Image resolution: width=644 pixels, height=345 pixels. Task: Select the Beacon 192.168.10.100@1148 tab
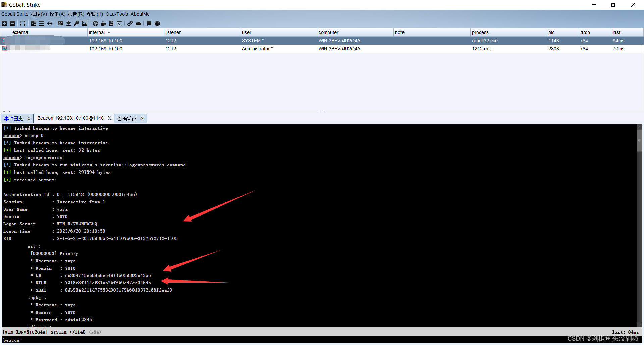[70, 118]
